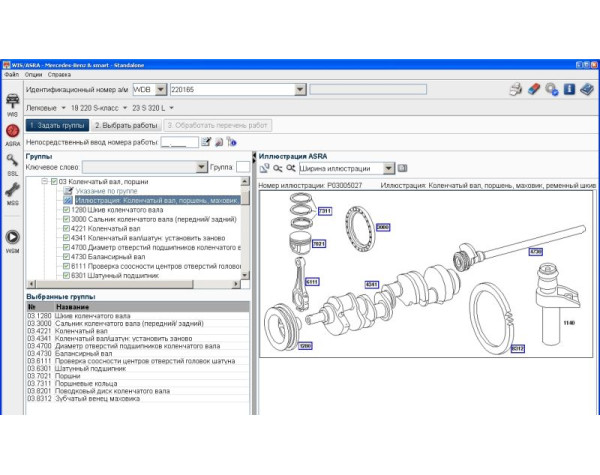
Task: Toggle checkbox for 4730 Балансирный вал
Action: (x=66, y=256)
